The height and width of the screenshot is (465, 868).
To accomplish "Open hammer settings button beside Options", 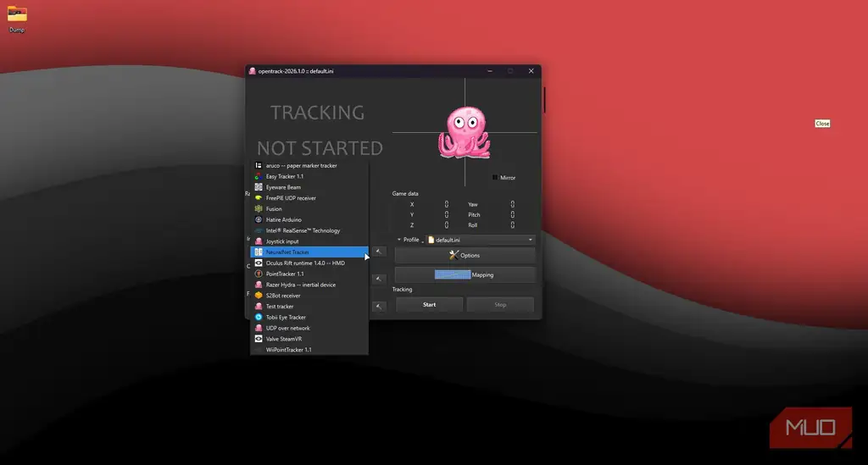I will click(379, 252).
